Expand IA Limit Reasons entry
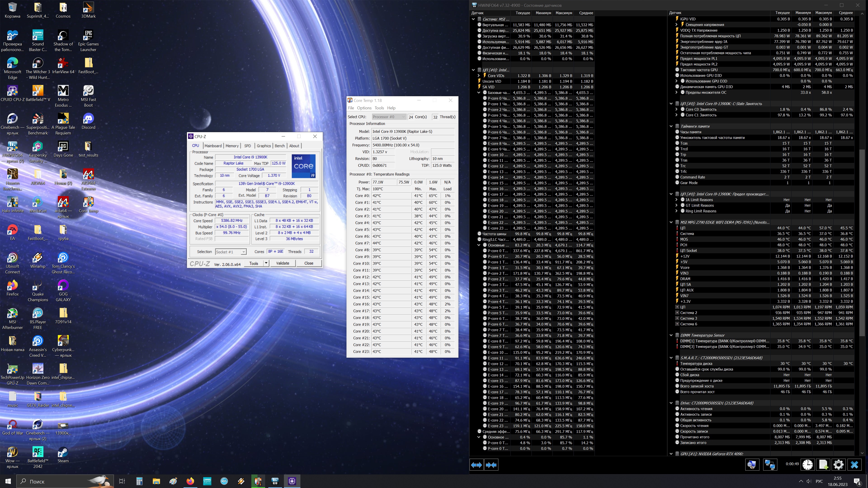This screenshot has height=488, width=868. point(676,200)
